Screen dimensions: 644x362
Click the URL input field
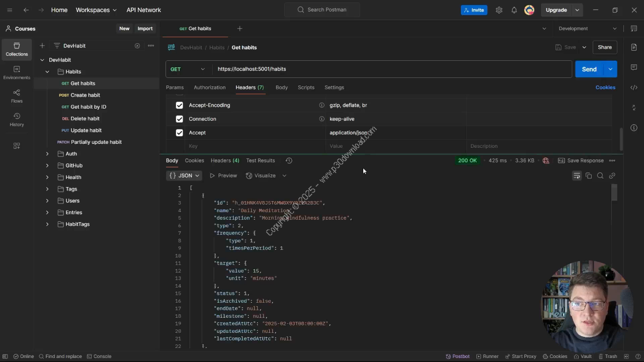click(x=392, y=69)
